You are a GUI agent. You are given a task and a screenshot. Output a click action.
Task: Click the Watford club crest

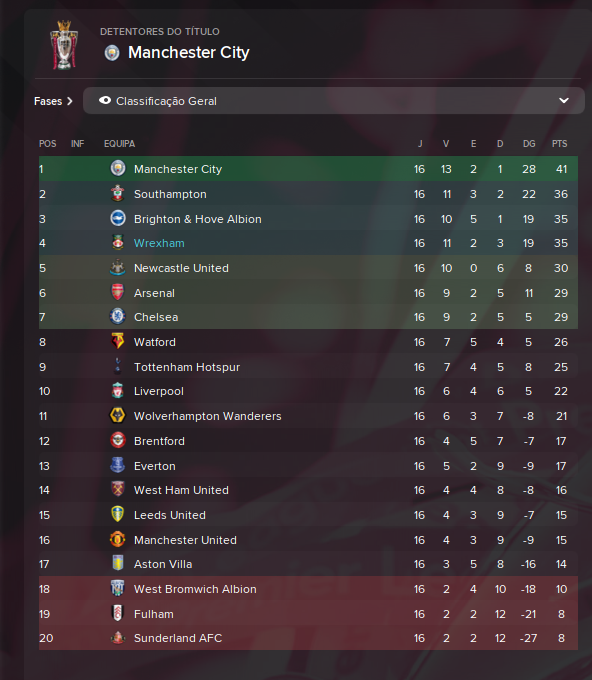click(x=118, y=341)
